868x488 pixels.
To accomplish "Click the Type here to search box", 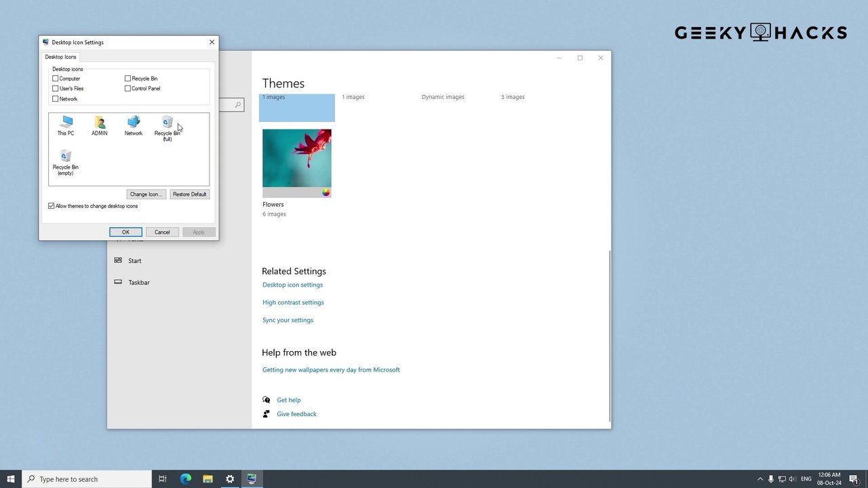I will (x=87, y=479).
